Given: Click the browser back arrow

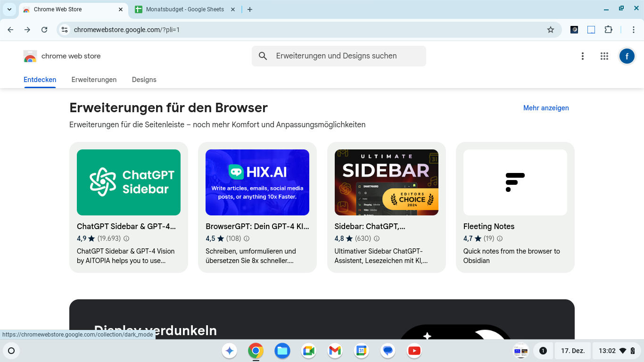Looking at the screenshot, I should (x=10, y=30).
